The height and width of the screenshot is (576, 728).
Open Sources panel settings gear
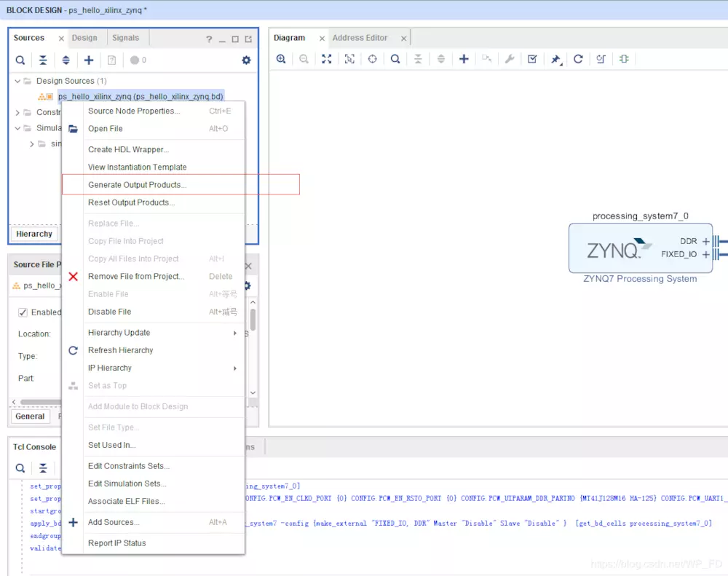tap(246, 60)
